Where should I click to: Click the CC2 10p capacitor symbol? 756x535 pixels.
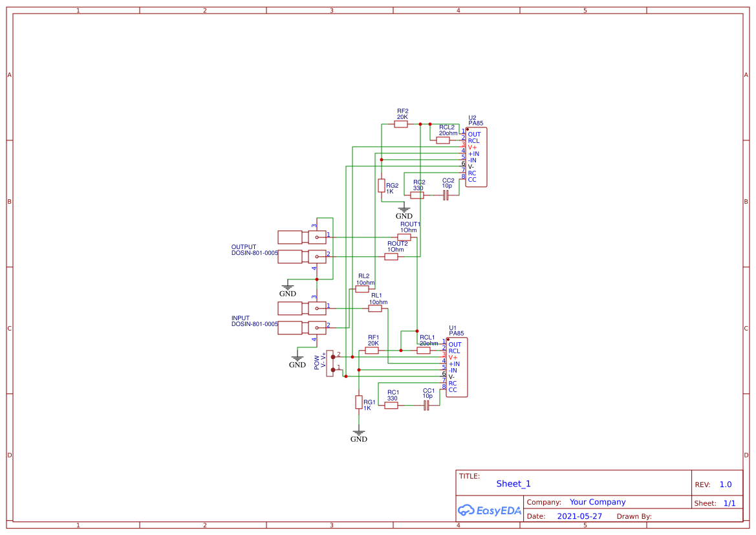point(446,195)
